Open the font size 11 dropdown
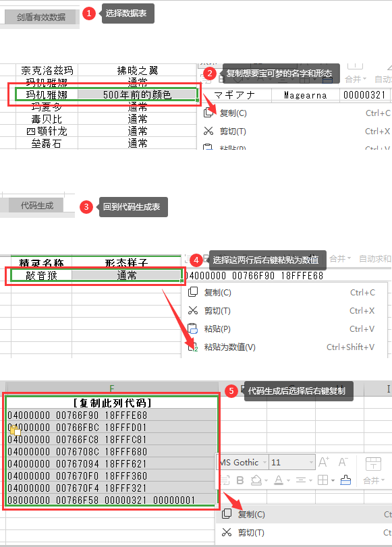 coord(311,463)
